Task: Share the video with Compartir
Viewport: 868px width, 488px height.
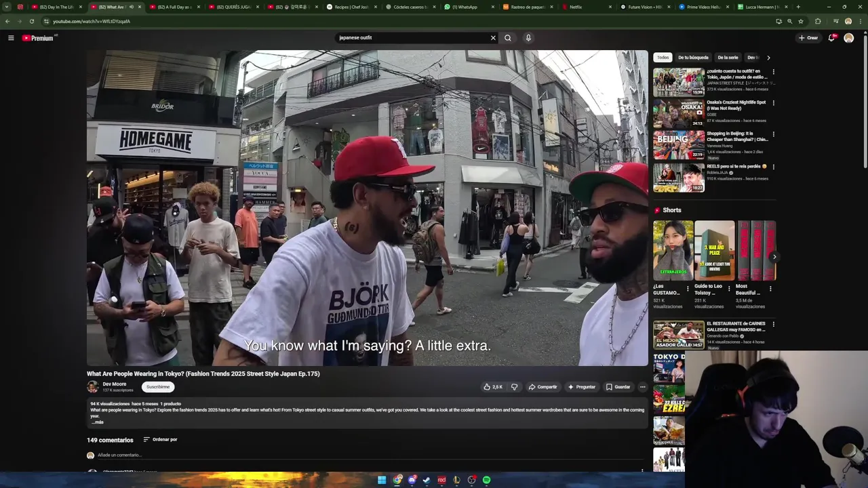Action: pyautogui.click(x=542, y=387)
